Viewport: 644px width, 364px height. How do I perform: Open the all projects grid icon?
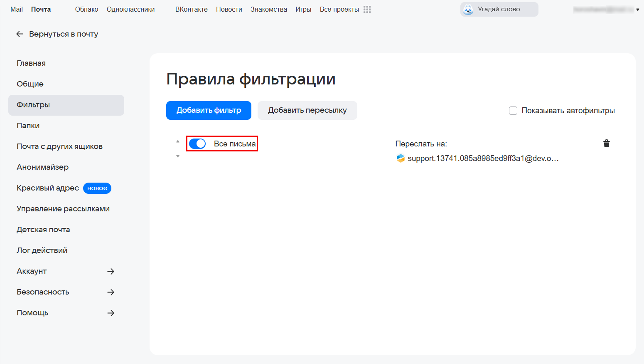point(367,9)
